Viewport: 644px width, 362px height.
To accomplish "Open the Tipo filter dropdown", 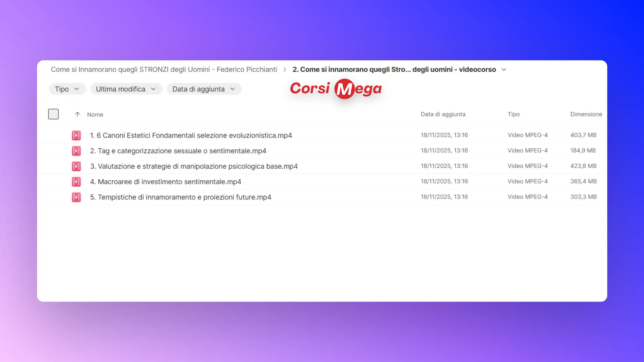I will point(67,89).
